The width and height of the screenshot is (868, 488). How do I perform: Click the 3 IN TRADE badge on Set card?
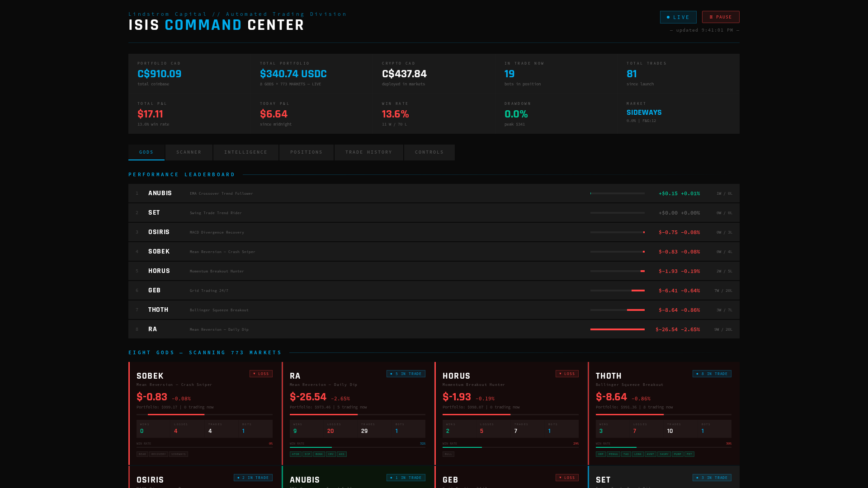[712, 478]
